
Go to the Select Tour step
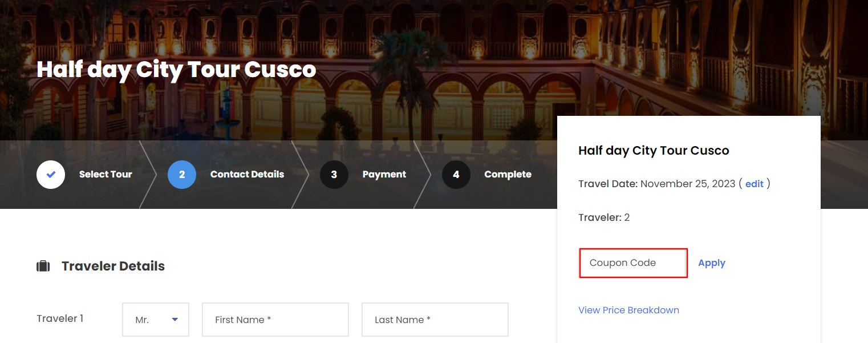pos(106,175)
